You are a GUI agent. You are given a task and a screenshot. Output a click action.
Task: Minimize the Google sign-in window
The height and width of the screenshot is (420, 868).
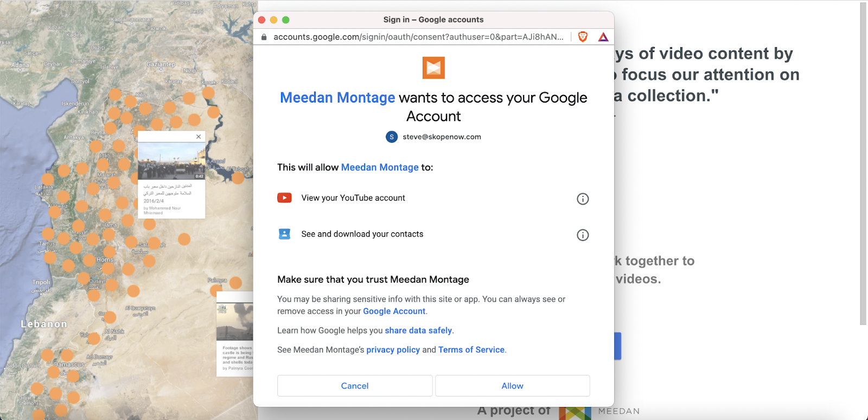[x=273, y=20]
